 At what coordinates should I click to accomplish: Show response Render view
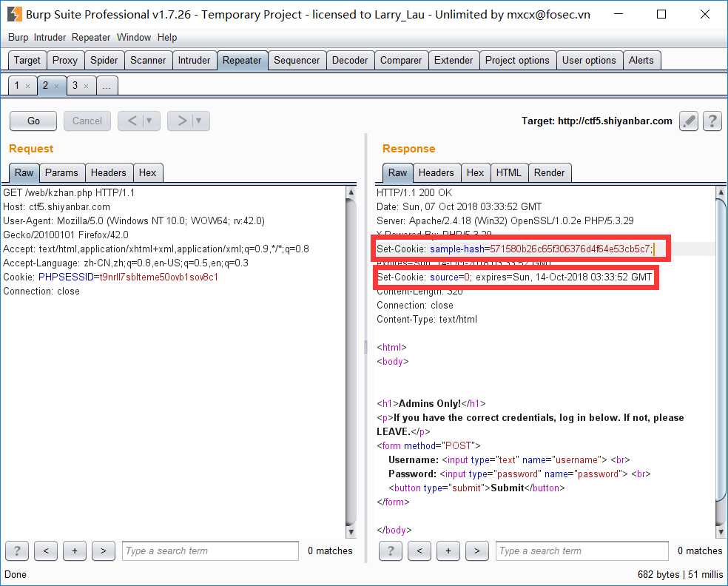550,172
